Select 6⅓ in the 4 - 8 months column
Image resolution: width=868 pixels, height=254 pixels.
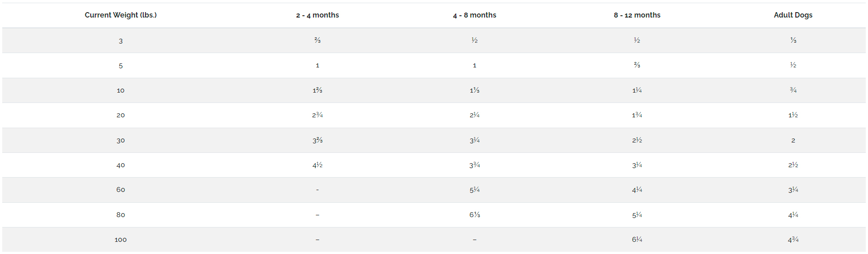tap(475, 215)
